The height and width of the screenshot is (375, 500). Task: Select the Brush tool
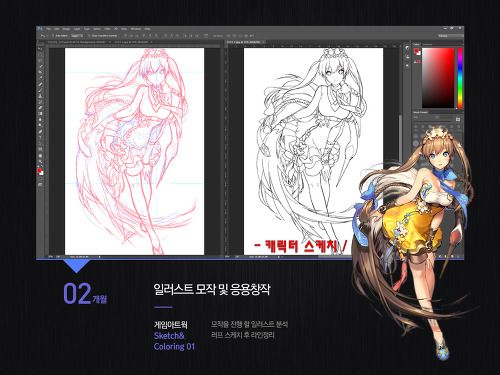click(x=41, y=90)
